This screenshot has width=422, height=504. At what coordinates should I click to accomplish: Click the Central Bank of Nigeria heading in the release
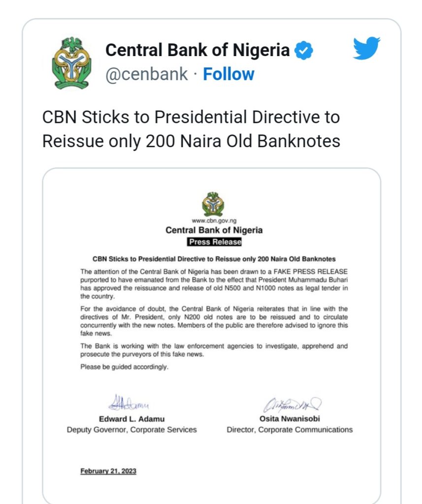[214, 230]
